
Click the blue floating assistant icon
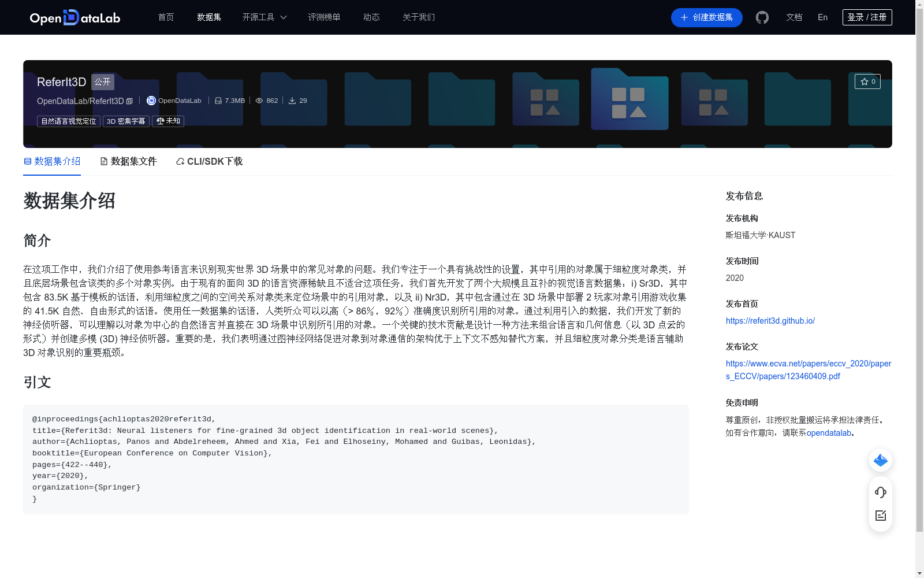pyautogui.click(x=881, y=460)
